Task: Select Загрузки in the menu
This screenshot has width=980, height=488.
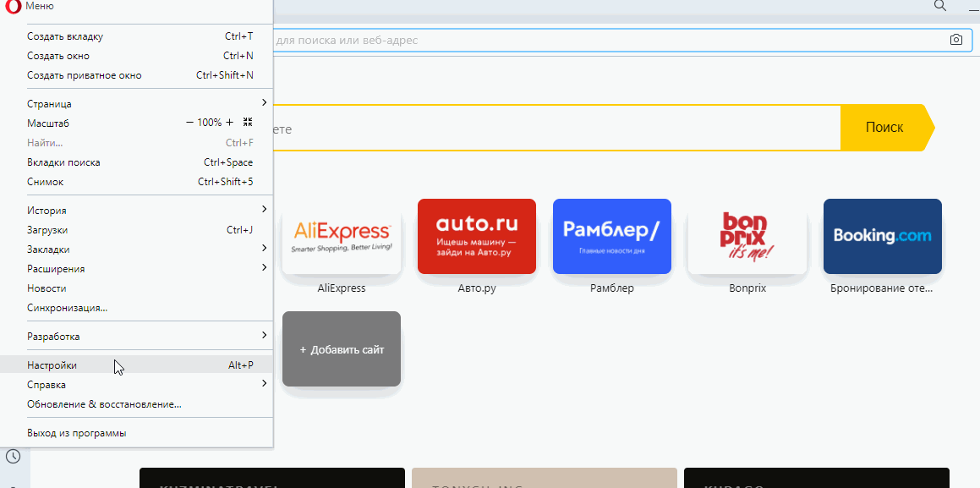Action: click(48, 230)
